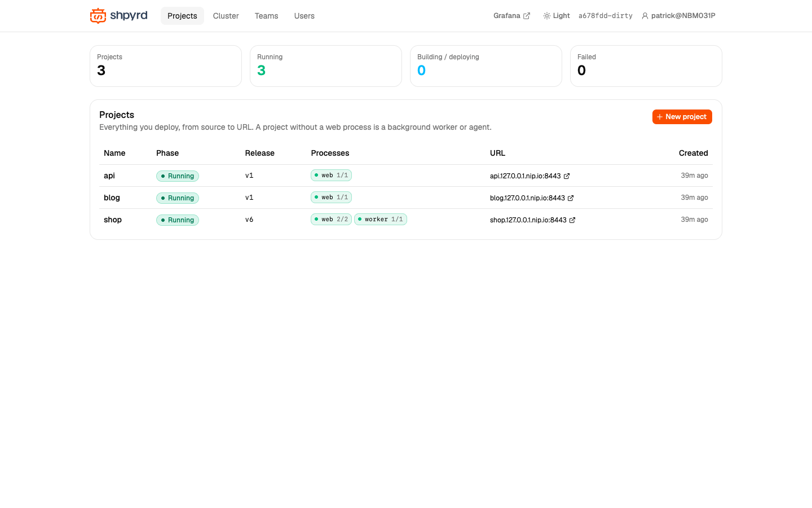The height and width of the screenshot is (508, 812).
Task: Click the shpyrd logo icon
Action: (x=98, y=16)
